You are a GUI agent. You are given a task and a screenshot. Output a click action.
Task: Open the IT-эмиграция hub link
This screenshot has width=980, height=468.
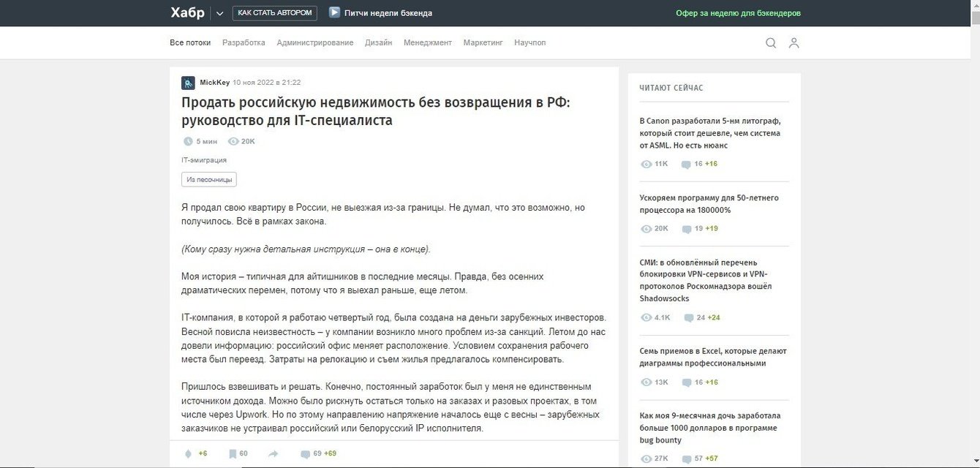coord(204,159)
